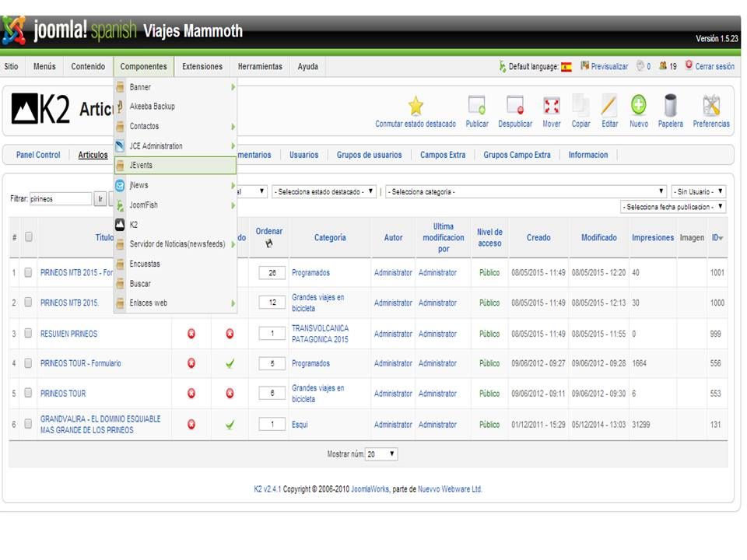Click the Editar pencil icon
Image resolution: width=747 pixels, height=560 pixels.
tap(609, 105)
